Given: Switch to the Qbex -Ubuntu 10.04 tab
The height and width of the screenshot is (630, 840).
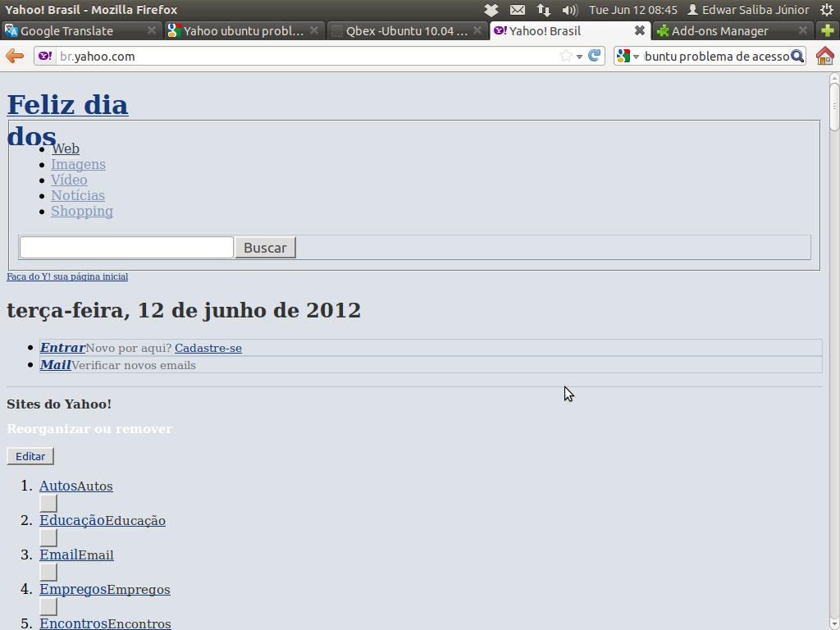Looking at the screenshot, I should pyautogui.click(x=407, y=30).
